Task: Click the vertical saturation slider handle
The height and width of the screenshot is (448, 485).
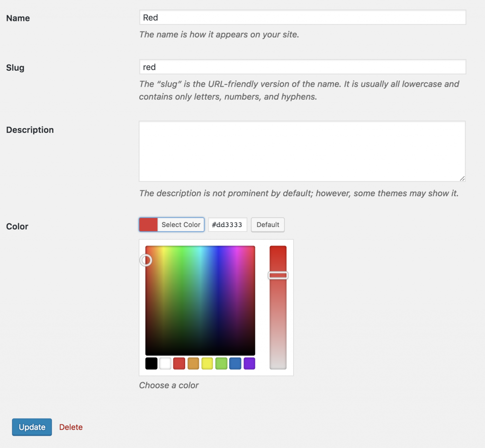Action: click(x=278, y=275)
